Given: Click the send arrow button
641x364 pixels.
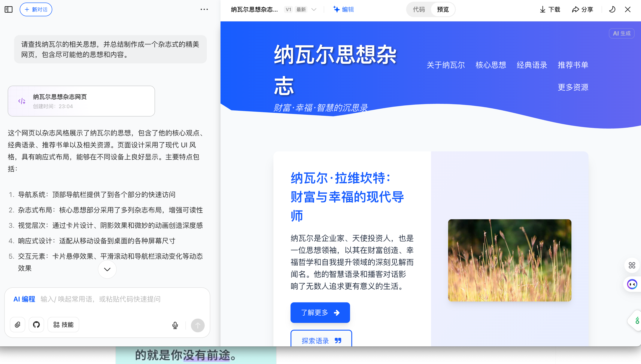Looking at the screenshot, I should (x=198, y=325).
